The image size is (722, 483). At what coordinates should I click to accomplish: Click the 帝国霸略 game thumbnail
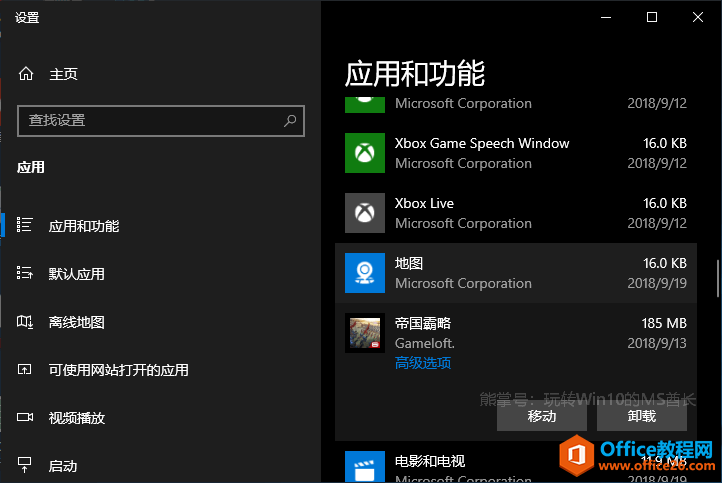365,333
